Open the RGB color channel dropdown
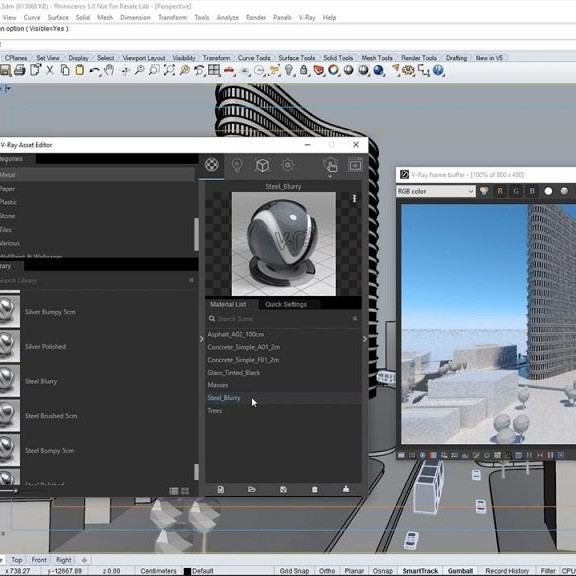Viewport: 576px width, 576px height. 436,191
